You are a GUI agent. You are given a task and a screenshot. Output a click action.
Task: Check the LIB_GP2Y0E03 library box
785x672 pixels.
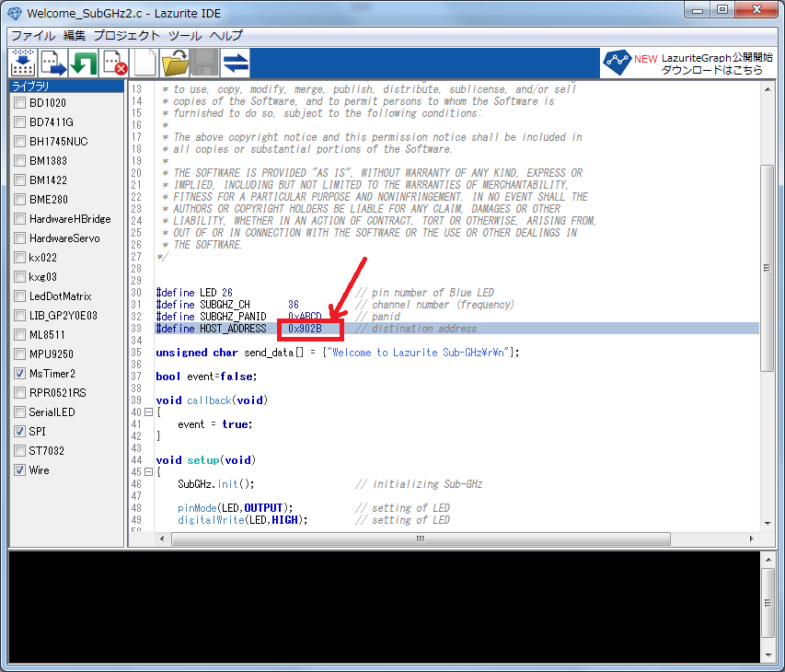[19, 316]
